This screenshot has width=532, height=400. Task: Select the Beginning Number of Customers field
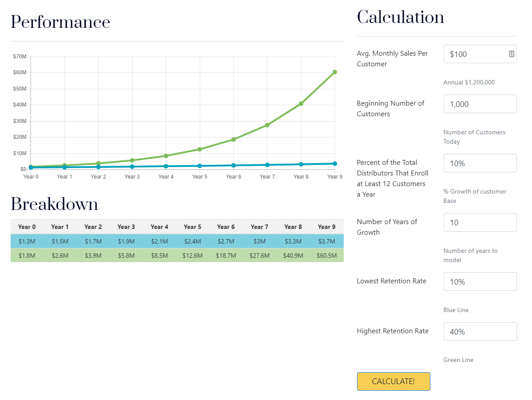(x=480, y=104)
